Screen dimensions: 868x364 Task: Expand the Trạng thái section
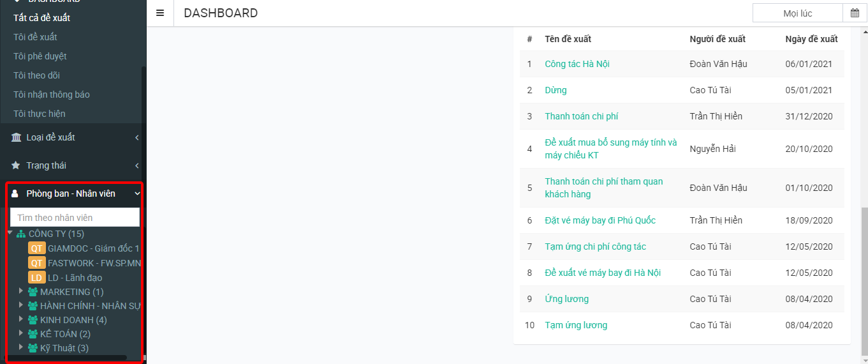136,165
